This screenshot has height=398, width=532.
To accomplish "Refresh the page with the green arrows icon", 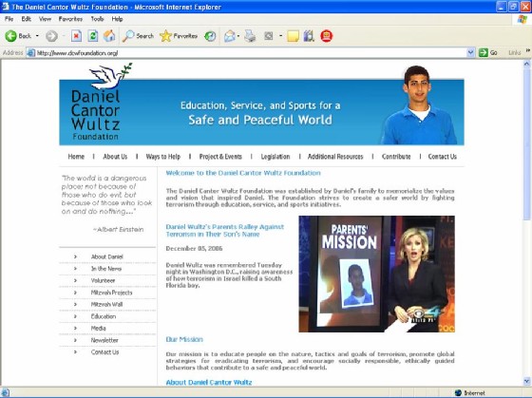I will 93,36.
